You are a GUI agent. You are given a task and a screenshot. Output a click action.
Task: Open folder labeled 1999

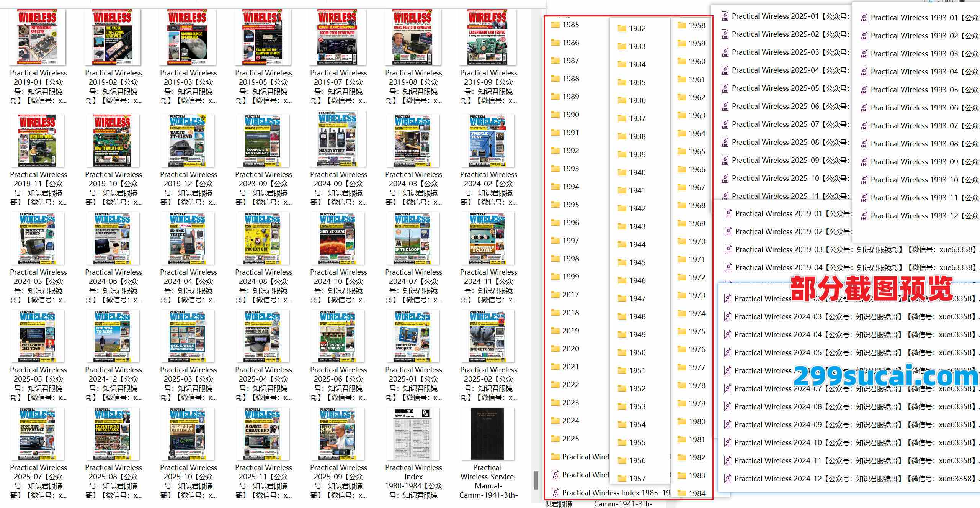tap(570, 277)
